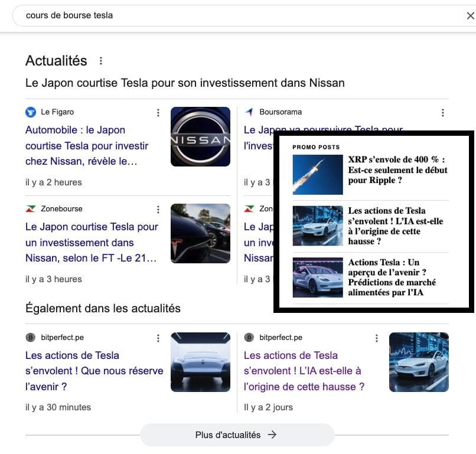This screenshot has height=454, width=476.
Task: Open 'Les actions de Tesla s'envolent ! Que nous réserve l'avenir' link
Action: coord(94,371)
